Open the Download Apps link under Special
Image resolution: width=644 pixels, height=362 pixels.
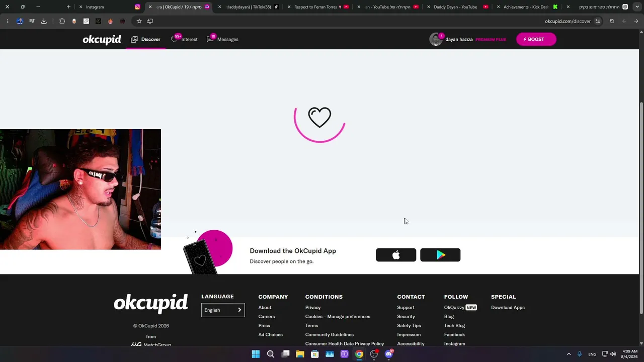508,308
